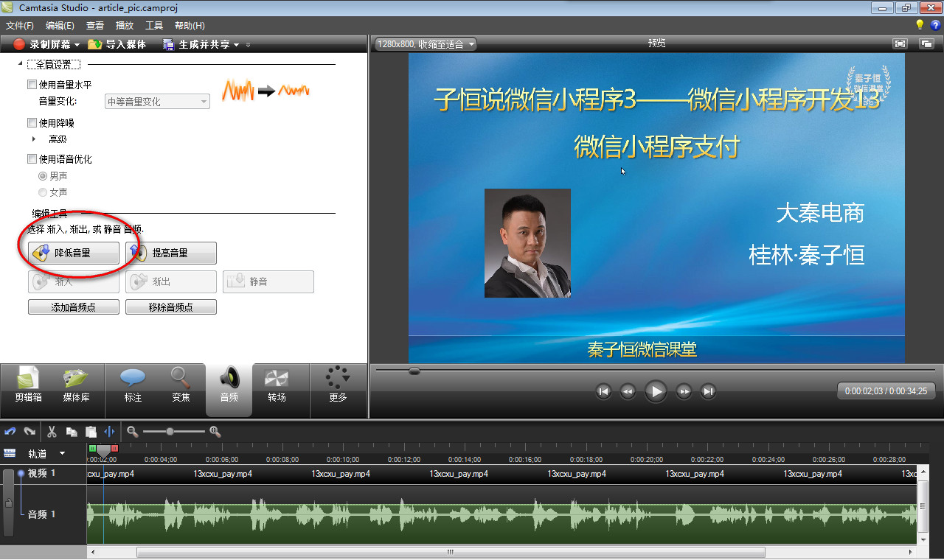The width and height of the screenshot is (944, 560).
Task: Click 添加音频点 button
Action: pos(74,307)
